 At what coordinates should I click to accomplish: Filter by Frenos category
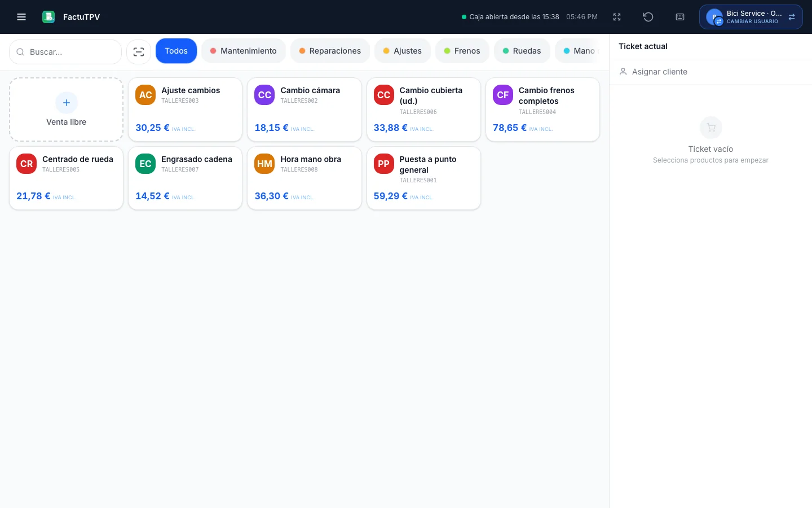pyautogui.click(x=462, y=51)
